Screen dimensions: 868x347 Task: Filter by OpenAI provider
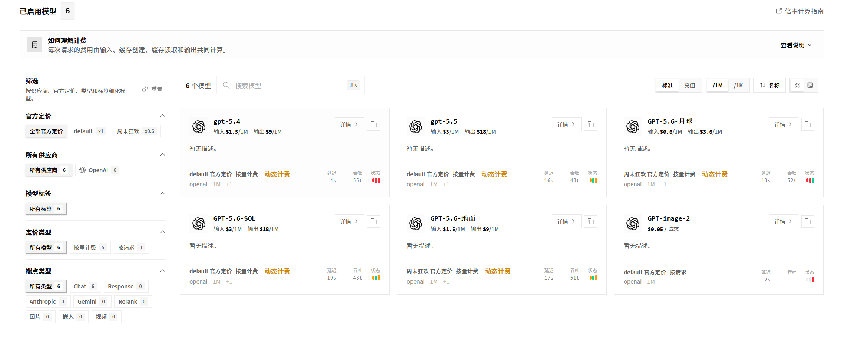99,170
